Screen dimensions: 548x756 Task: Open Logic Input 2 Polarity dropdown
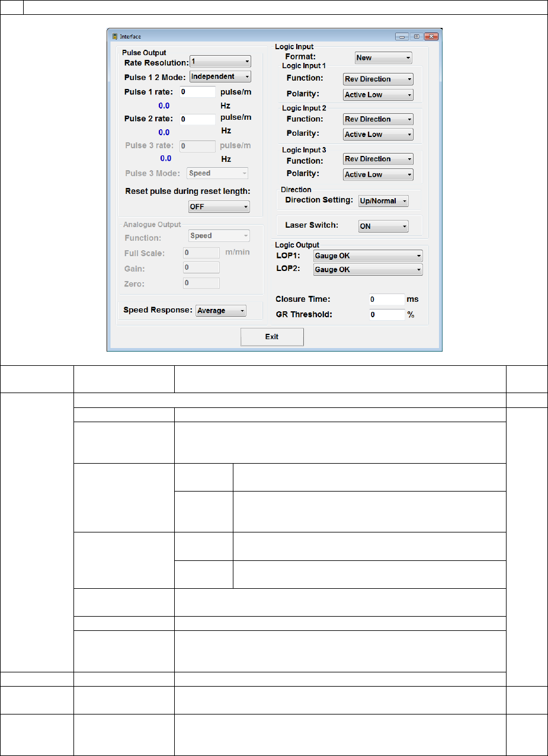point(378,135)
